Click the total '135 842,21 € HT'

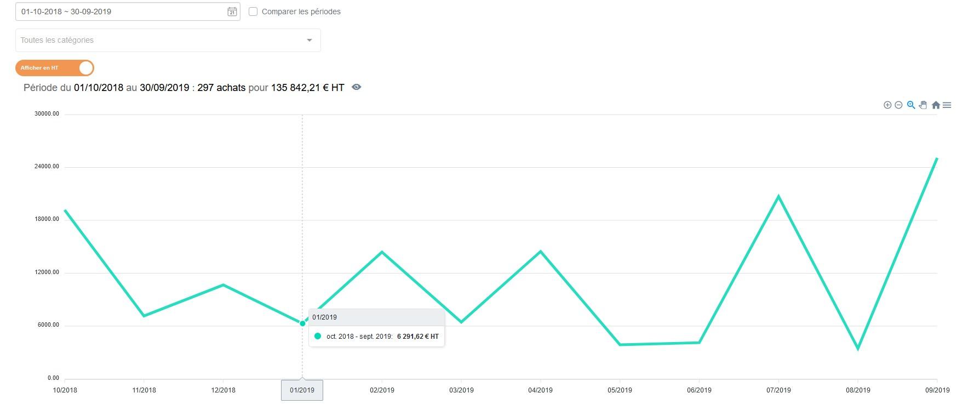307,88
